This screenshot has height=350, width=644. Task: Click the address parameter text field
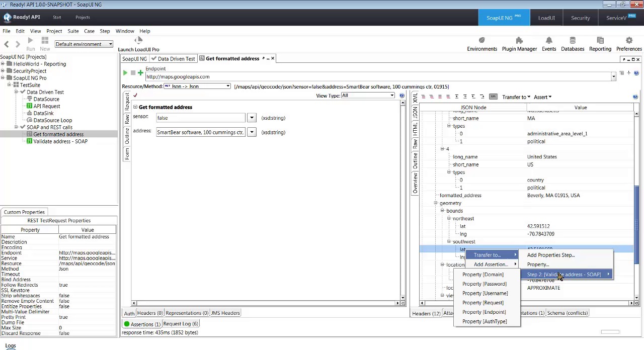[x=200, y=132]
